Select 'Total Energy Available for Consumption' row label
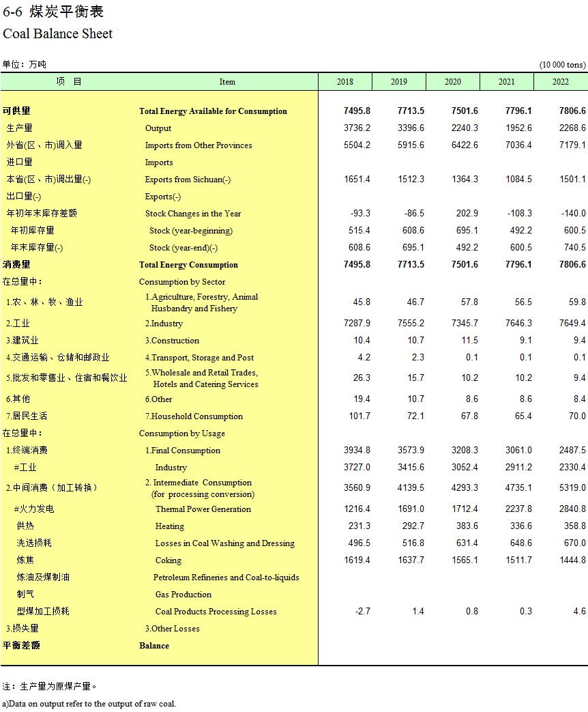 click(213, 111)
